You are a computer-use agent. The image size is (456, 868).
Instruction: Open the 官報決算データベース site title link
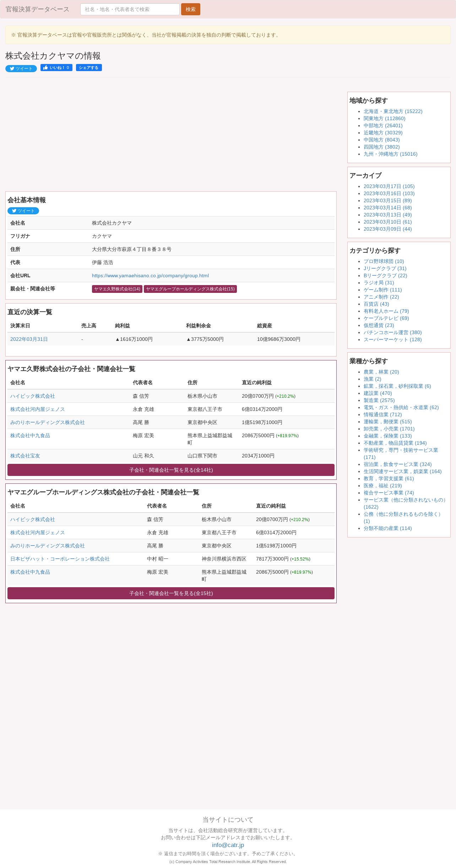point(37,9)
